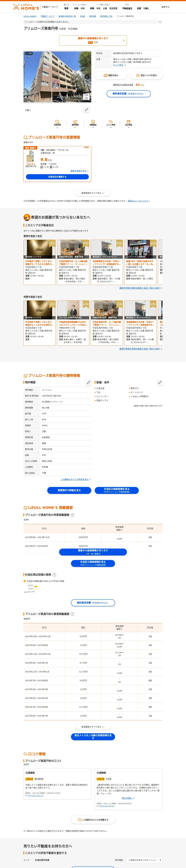Expand もっと見る under transport info
This screenshot has height=868, width=186.
120,65
